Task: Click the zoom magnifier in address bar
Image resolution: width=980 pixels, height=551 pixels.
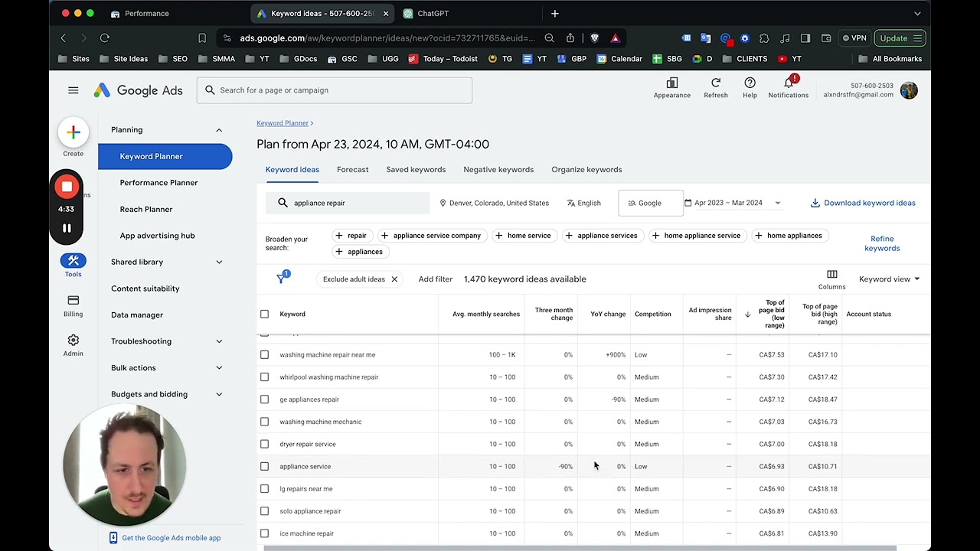Action: [x=550, y=38]
